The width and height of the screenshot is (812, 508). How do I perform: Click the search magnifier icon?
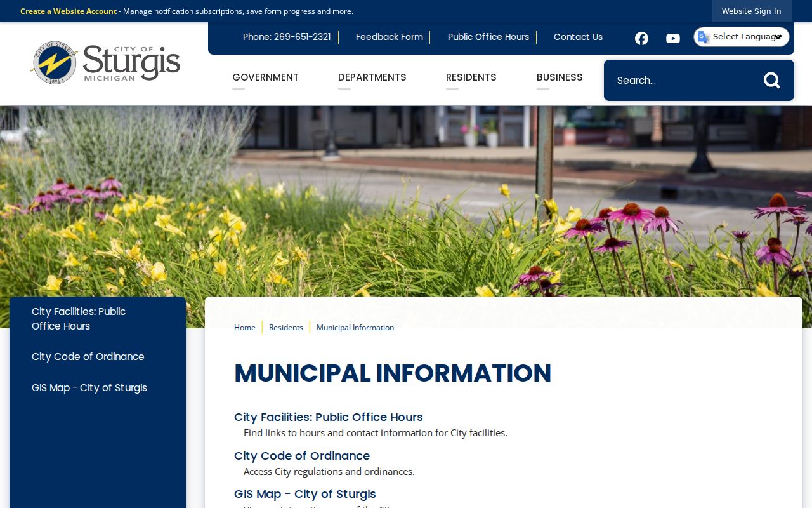coord(771,80)
